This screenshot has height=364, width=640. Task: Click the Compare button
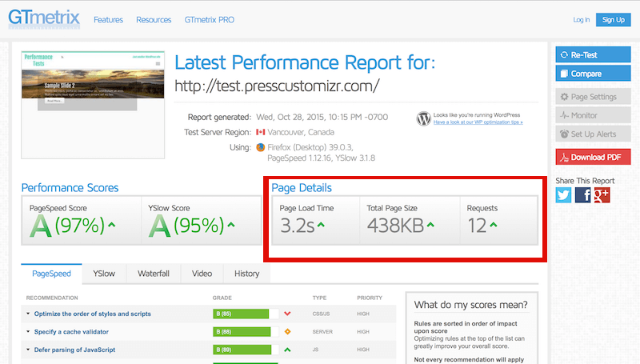click(593, 74)
